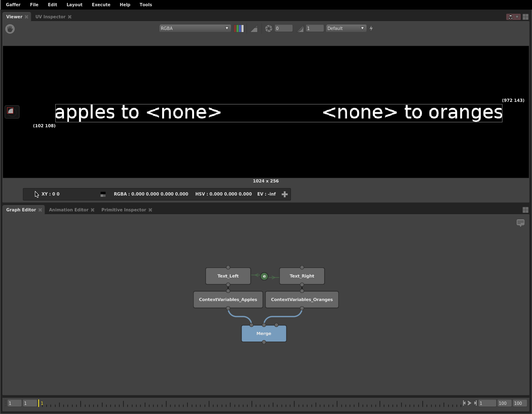Click the expression 'e' node indicator
Screen dimensions: 532x414
(264, 276)
